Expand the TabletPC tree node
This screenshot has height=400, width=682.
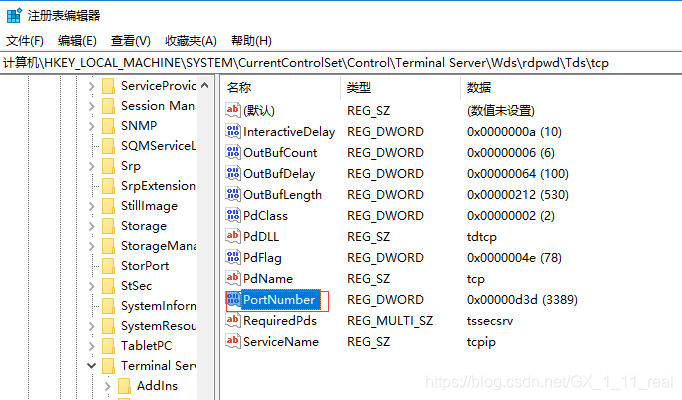[x=92, y=346]
